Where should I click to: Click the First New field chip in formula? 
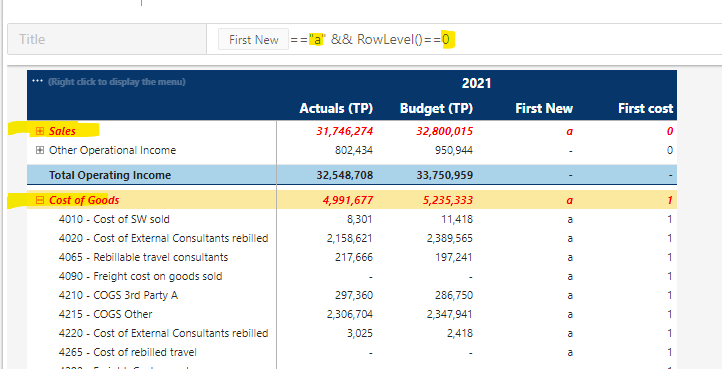[x=253, y=40]
